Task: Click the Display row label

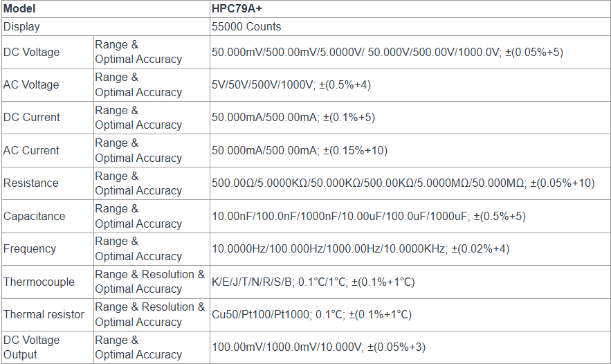Action: click(21, 26)
